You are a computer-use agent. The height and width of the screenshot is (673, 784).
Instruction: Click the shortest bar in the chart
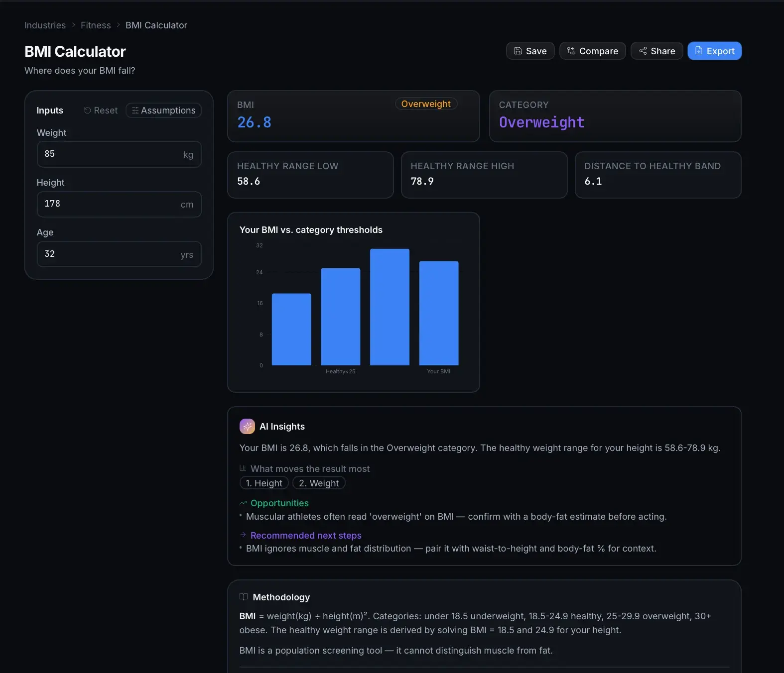[x=291, y=330]
